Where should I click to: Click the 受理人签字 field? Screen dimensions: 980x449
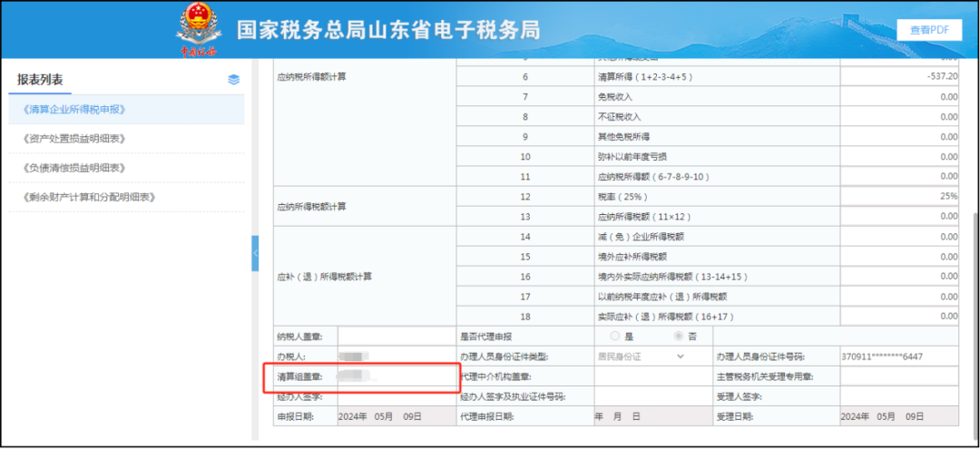coord(898,396)
